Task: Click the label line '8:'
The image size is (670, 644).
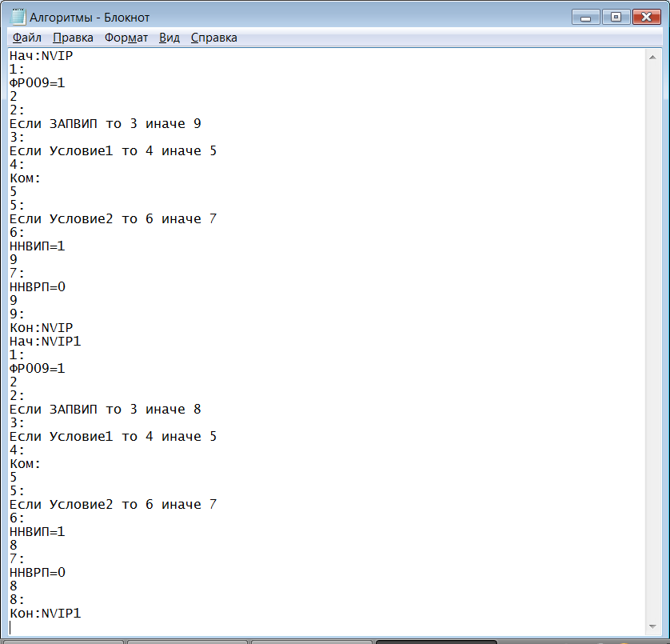Action: pyautogui.click(x=17, y=599)
